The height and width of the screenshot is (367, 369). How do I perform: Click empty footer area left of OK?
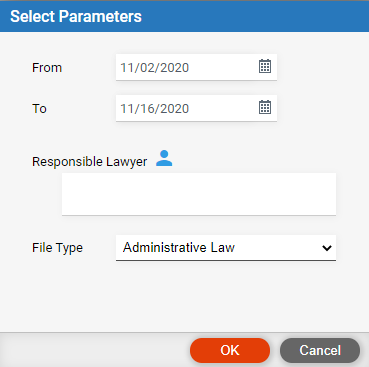[x=93, y=350]
